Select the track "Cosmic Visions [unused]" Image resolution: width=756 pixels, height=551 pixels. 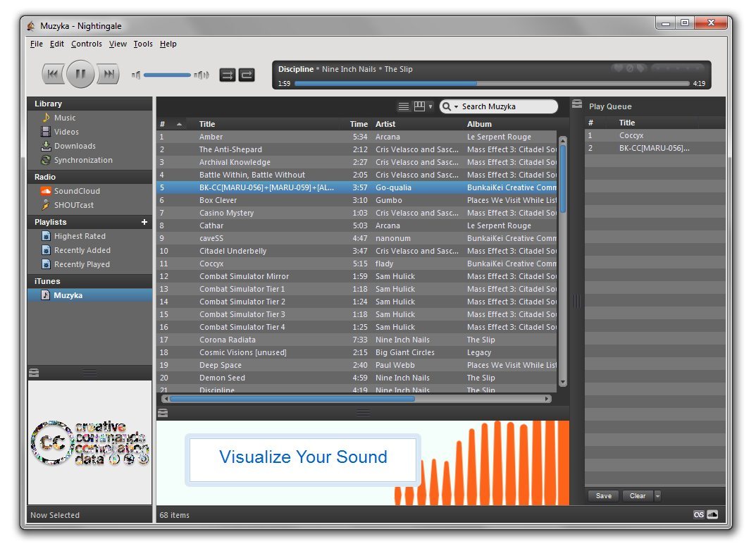point(357,352)
